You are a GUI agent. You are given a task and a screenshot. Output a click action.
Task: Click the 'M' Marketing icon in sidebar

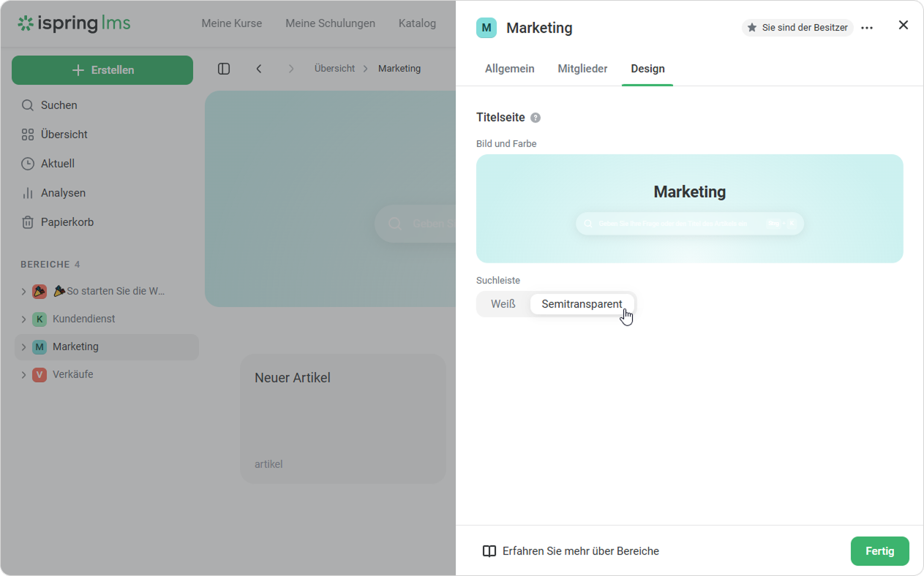[x=40, y=346]
